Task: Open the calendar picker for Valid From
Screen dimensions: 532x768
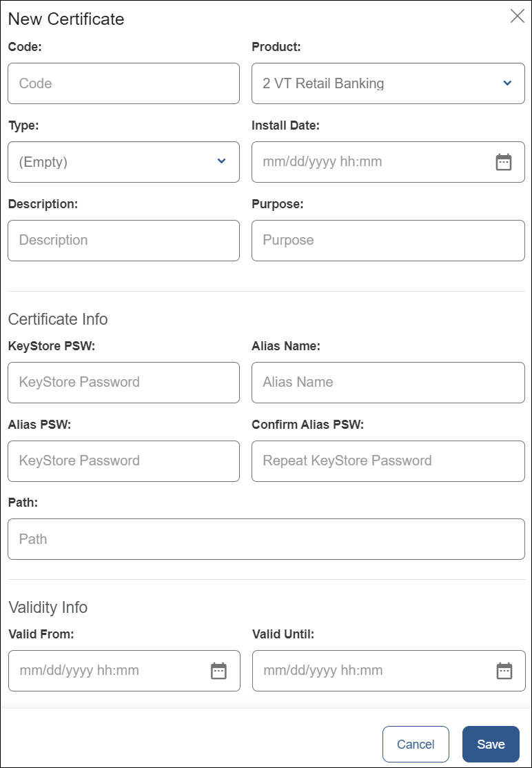Action: (218, 671)
